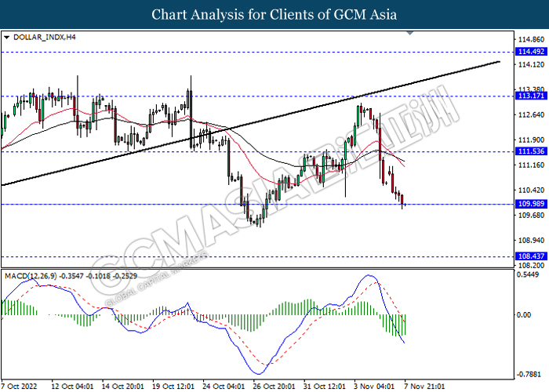Viewport: 549px width, 392px height.
Task: Click the 24 Oct 04:01 time label
Action: (x=224, y=387)
